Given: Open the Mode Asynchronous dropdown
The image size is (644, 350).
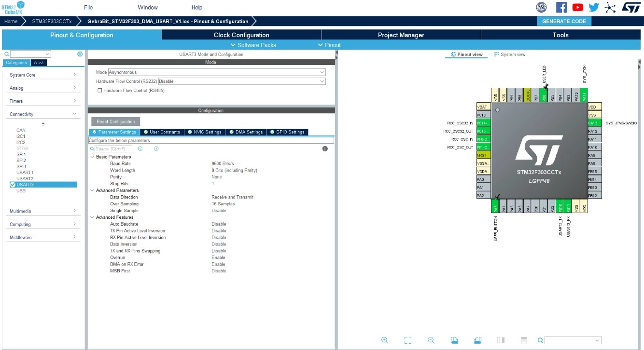Looking at the screenshot, I should click(x=217, y=72).
